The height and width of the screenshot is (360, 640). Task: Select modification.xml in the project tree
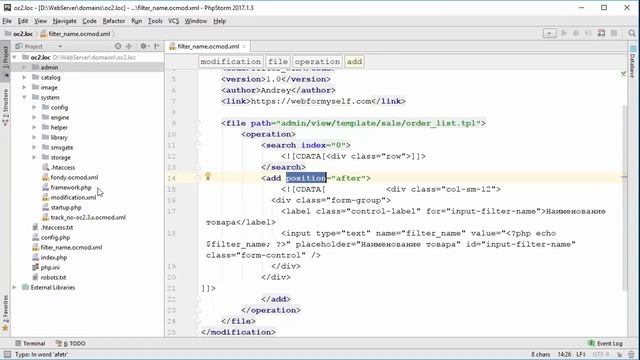tap(73, 197)
